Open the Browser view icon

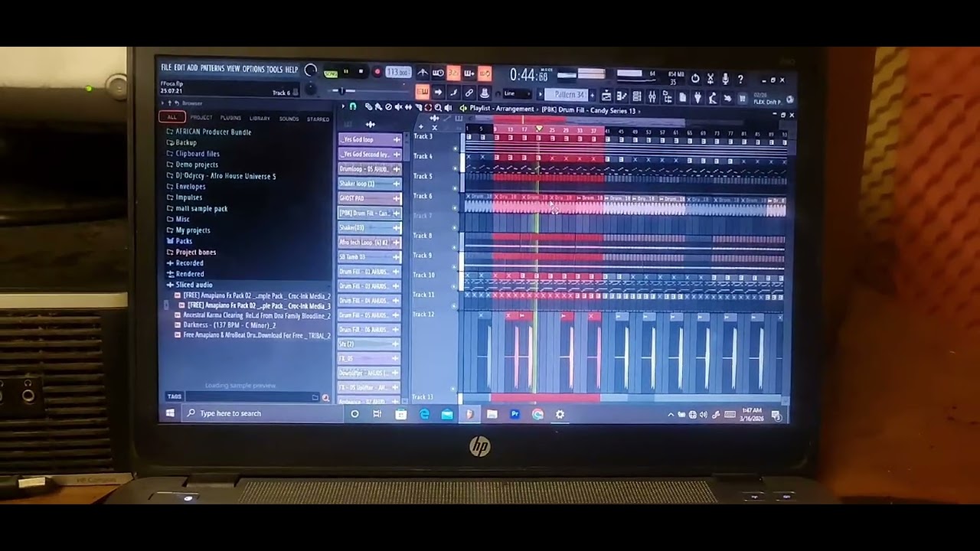coord(667,96)
